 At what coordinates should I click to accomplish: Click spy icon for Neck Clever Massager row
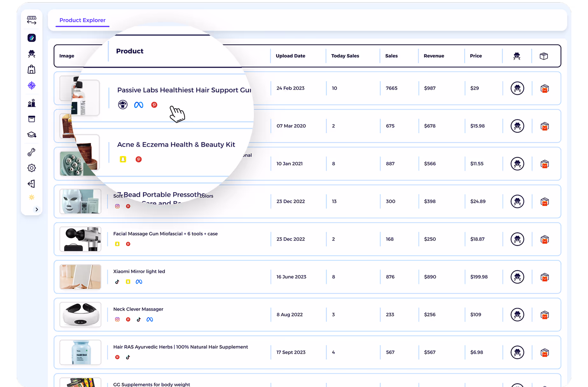(517, 315)
